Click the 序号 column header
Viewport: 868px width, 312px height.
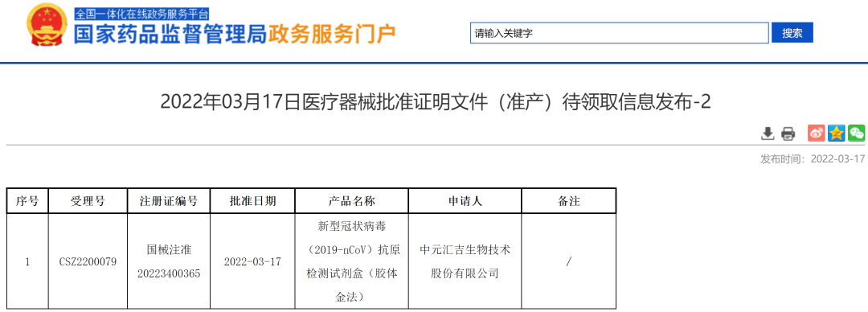coord(27,200)
